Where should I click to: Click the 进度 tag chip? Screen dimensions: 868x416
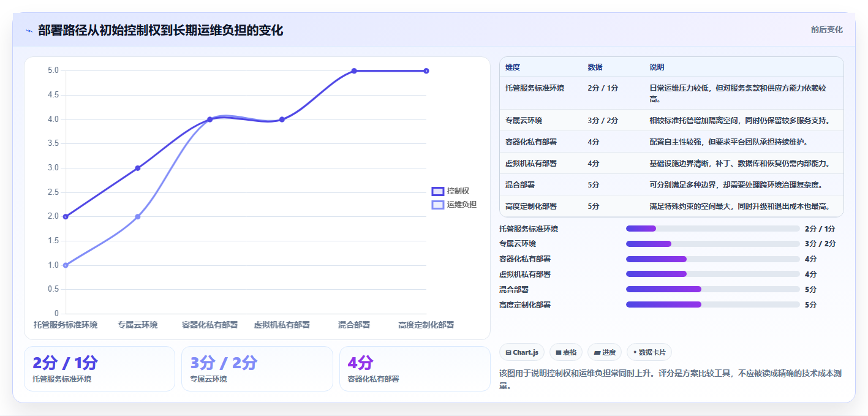pos(605,352)
